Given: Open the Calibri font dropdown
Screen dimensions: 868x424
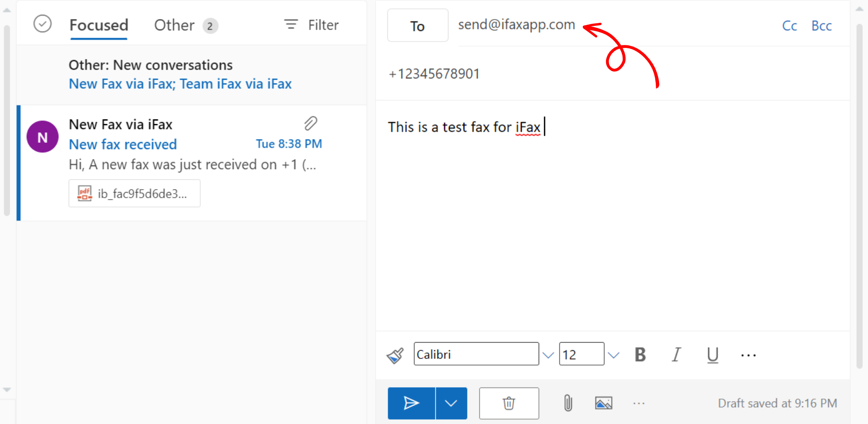Looking at the screenshot, I should pyautogui.click(x=548, y=354).
